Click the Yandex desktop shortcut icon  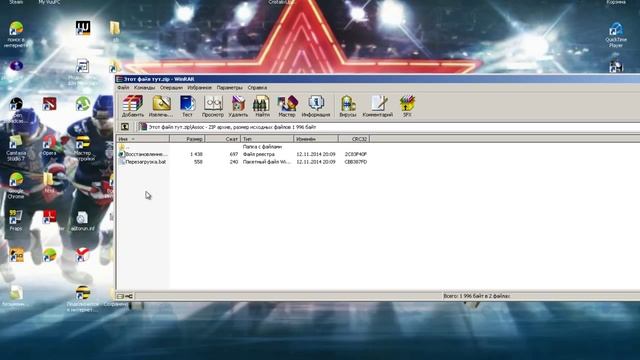(82, 255)
